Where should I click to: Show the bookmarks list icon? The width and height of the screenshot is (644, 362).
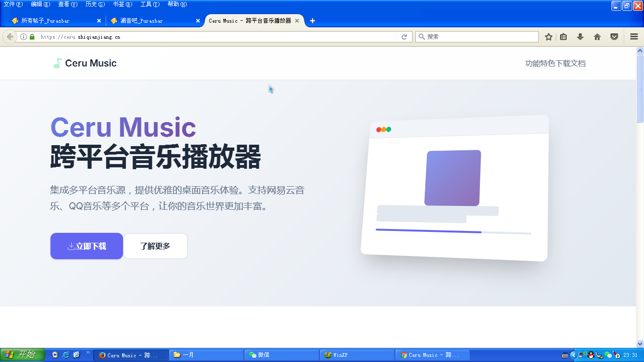pyautogui.click(x=563, y=37)
